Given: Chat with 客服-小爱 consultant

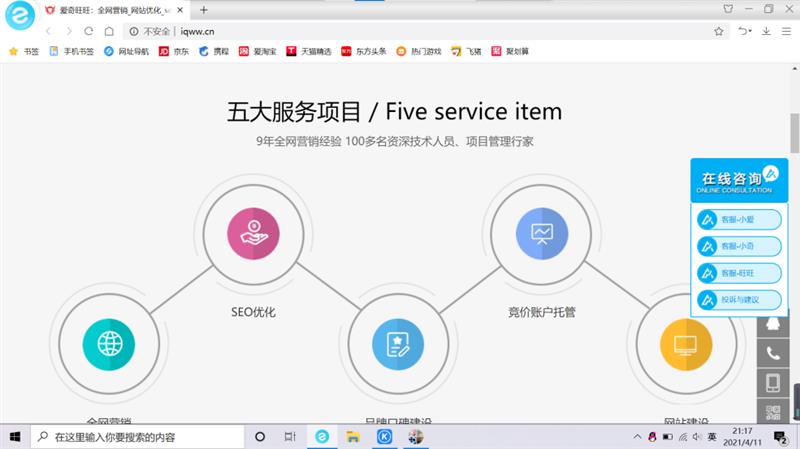Looking at the screenshot, I should point(738,218).
